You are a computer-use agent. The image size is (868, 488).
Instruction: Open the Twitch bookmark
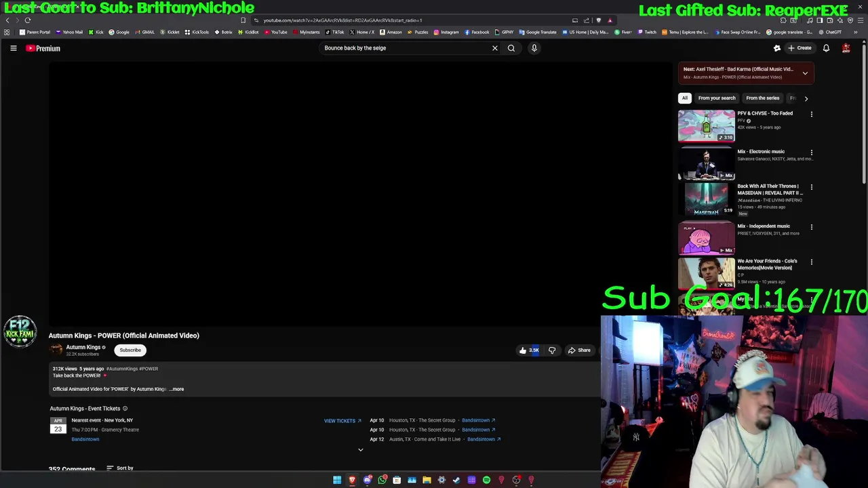point(647,32)
